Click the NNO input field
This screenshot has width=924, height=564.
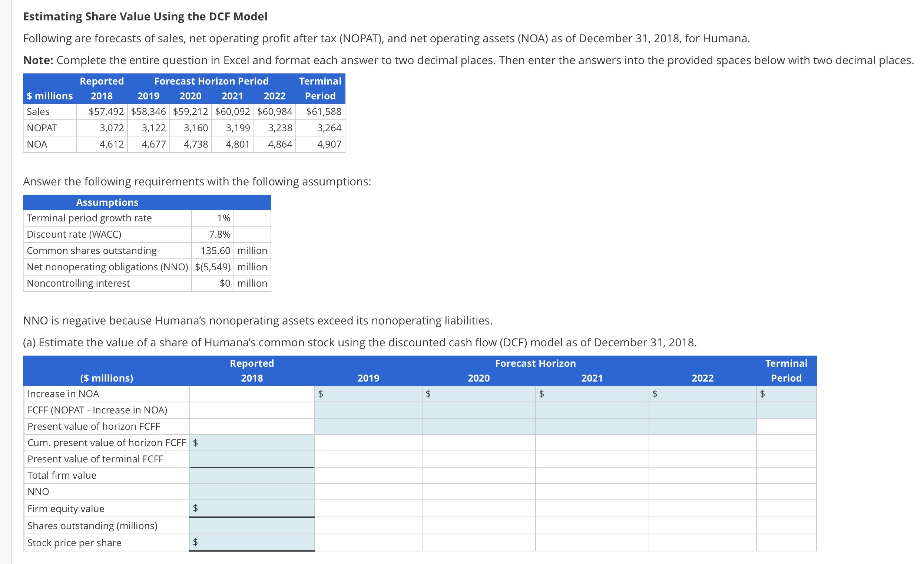pyautogui.click(x=252, y=492)
